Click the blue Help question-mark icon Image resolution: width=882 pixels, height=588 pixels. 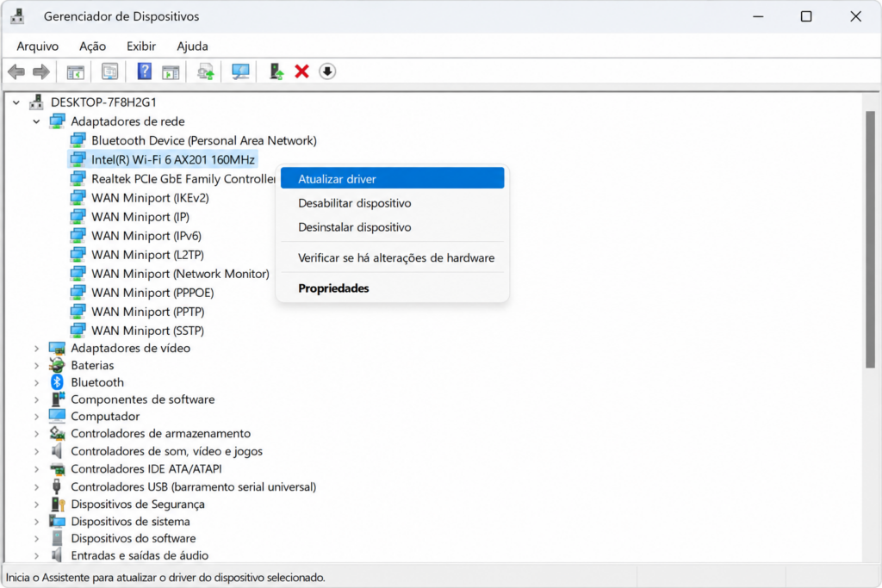click(x=145, y=71)
